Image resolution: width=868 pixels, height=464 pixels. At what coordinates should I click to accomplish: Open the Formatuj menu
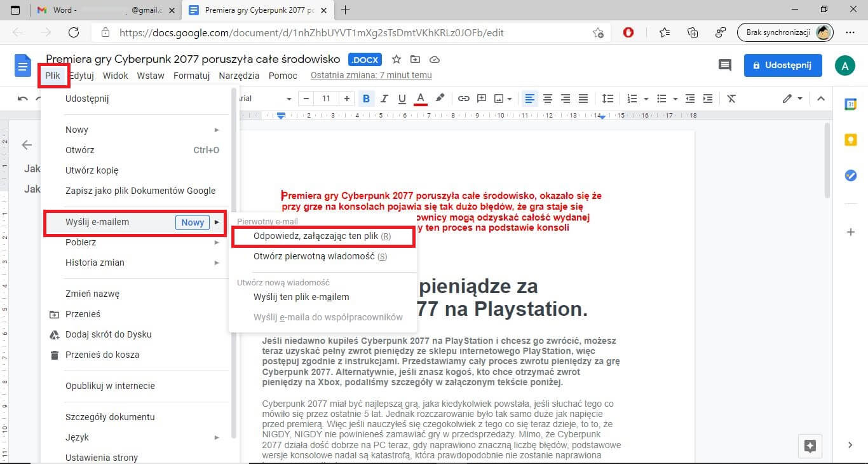pos(192,76)
